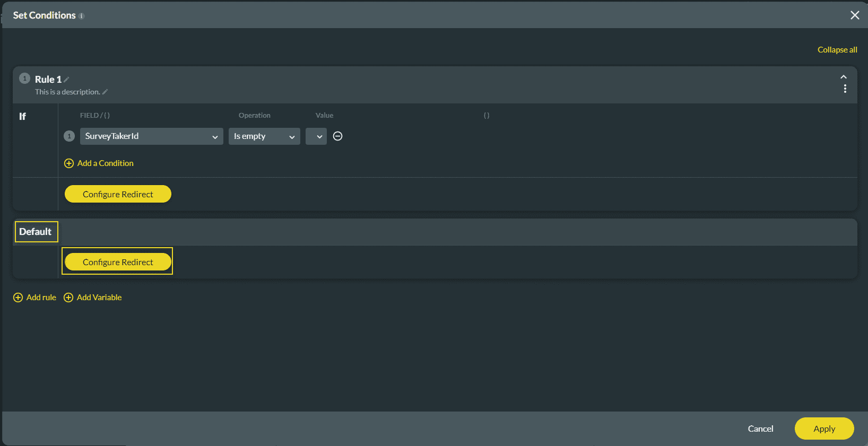
Task: Click the plus icon for Add Variable
Action: pyautogui.click(x=68, y=298)
